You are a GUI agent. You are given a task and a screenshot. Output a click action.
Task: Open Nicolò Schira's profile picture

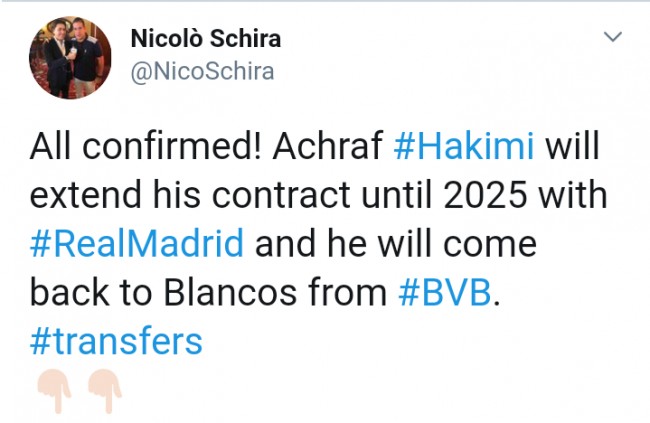tap(69, 57)
